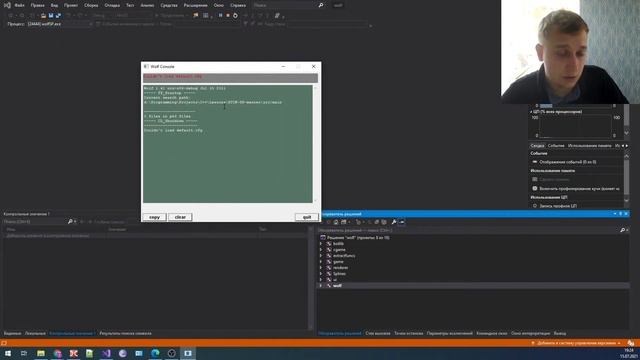
Task: Open the Процесс wolfSP.exe dropdown
Action: 60,24
